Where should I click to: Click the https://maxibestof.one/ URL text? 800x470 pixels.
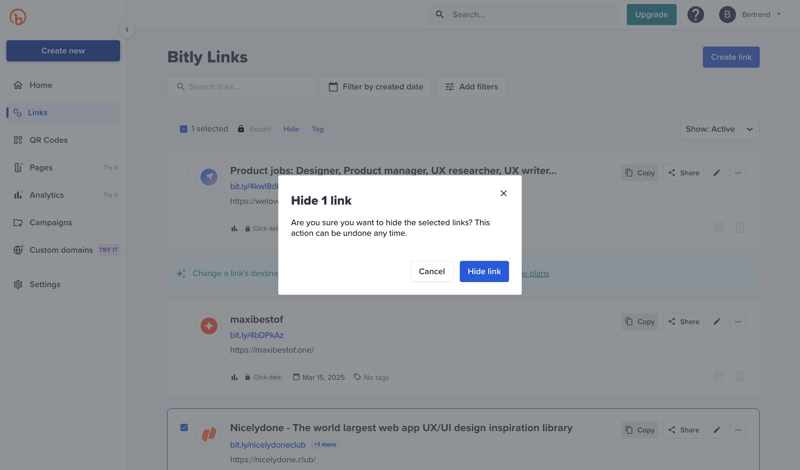coord(272,350)
